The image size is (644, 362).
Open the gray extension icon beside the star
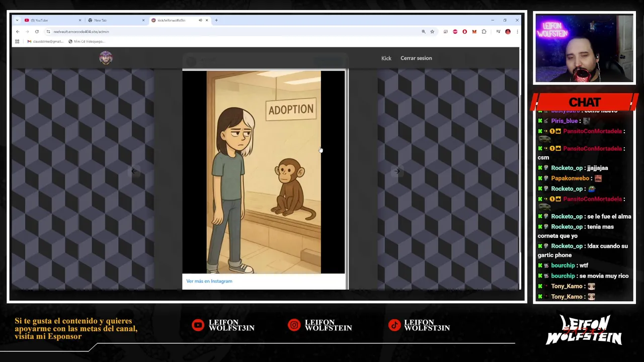click(x=446, y=32)
